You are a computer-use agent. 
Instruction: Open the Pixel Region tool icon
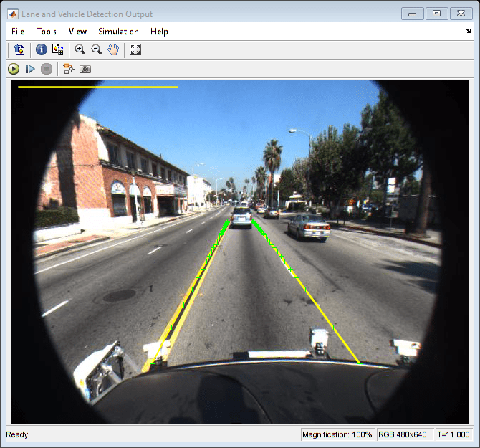coord(57,49)
